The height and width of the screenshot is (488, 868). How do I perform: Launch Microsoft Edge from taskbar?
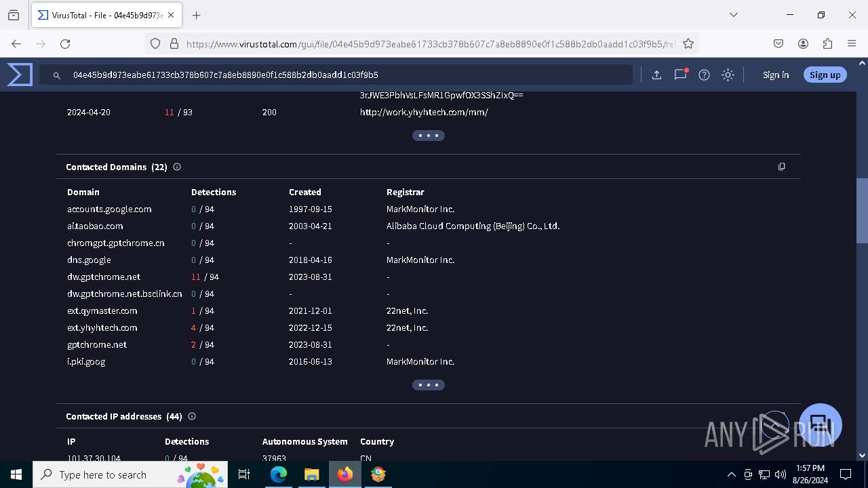tap(279, 474)
